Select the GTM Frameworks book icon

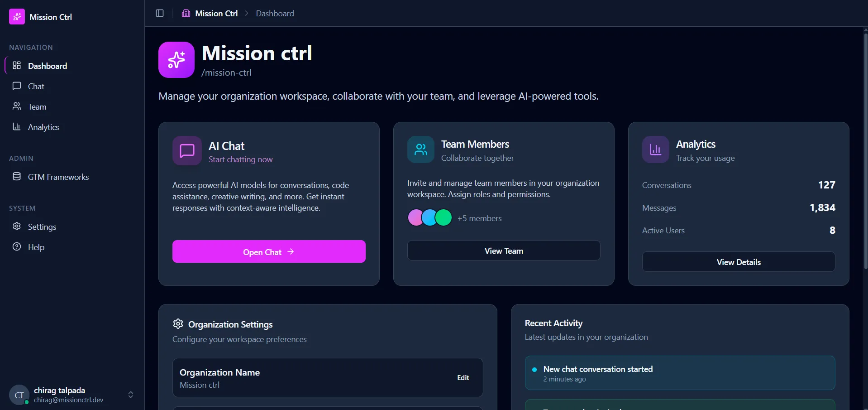[16, 177]
